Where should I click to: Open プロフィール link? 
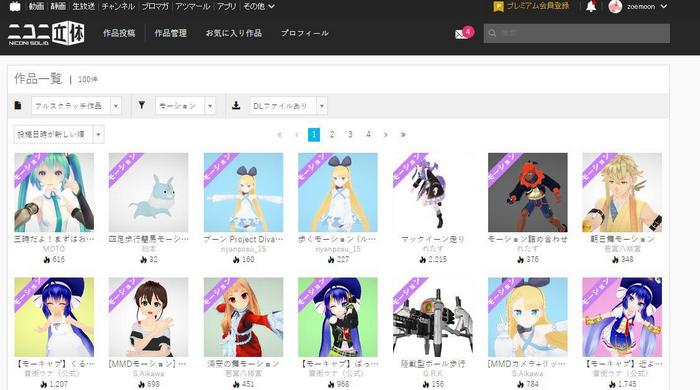click(x=305, y=33)
